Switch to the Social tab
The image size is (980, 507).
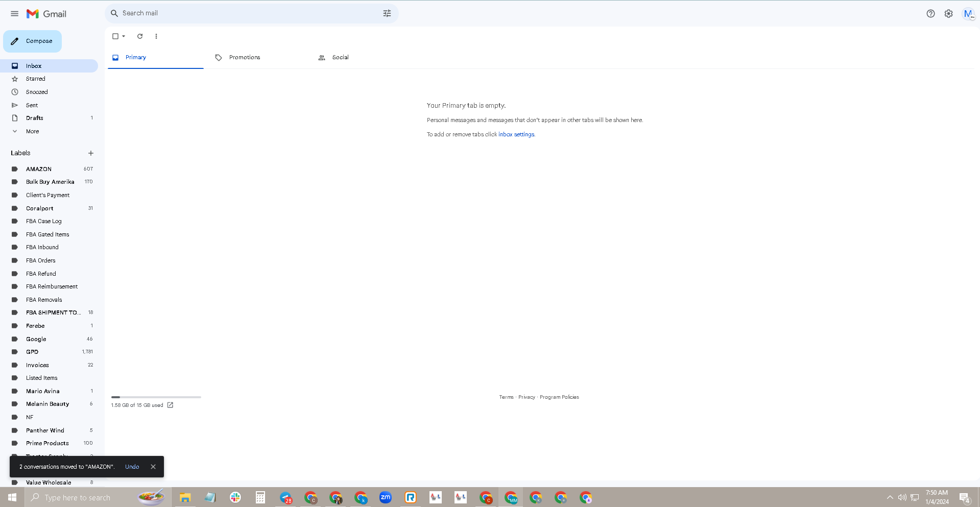363,58
